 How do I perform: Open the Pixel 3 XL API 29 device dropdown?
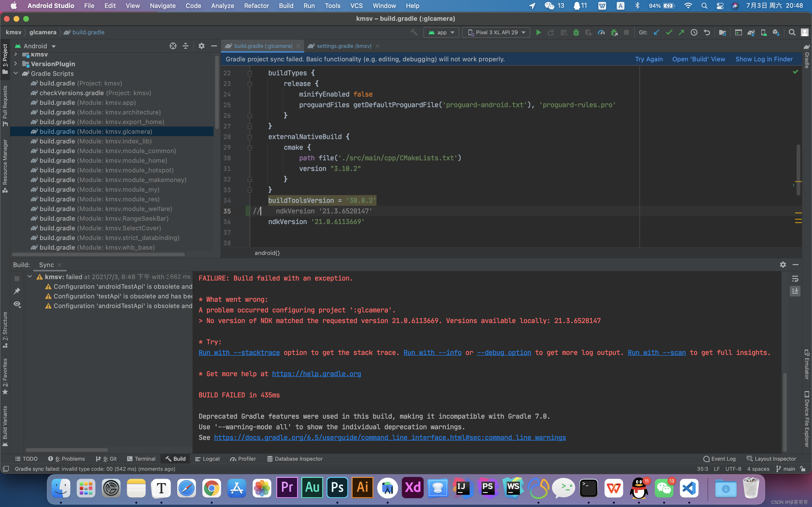point(496,33)
